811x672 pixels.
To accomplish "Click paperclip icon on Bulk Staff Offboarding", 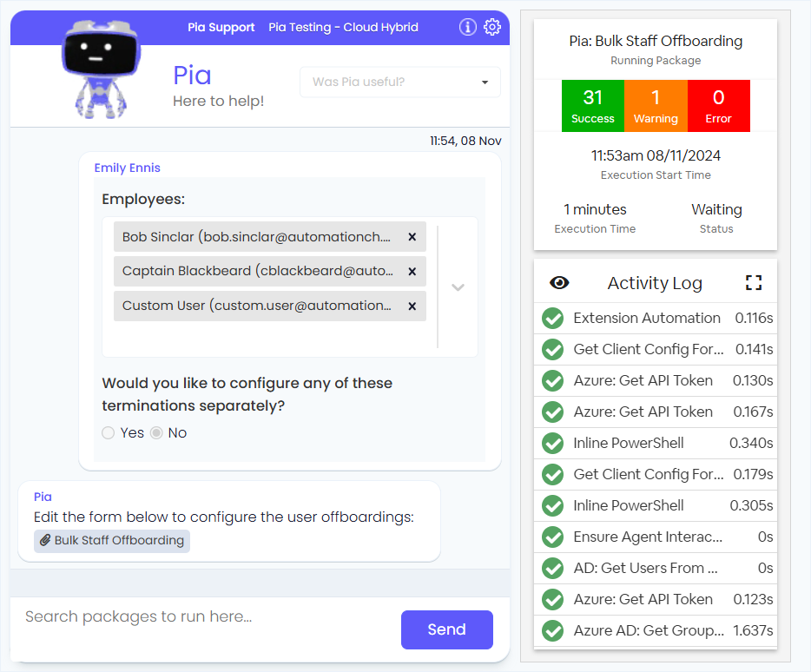I will [45, 541].
